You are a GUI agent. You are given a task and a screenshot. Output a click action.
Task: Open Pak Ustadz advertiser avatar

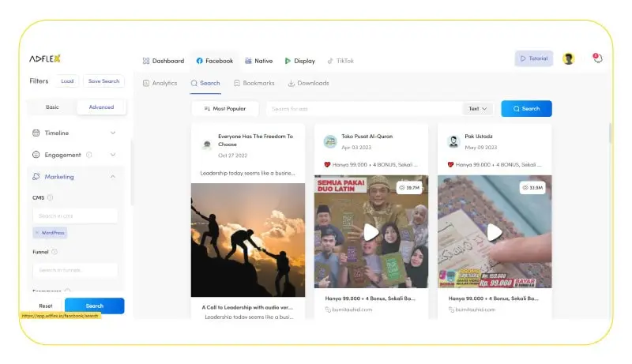click(453, 141)
